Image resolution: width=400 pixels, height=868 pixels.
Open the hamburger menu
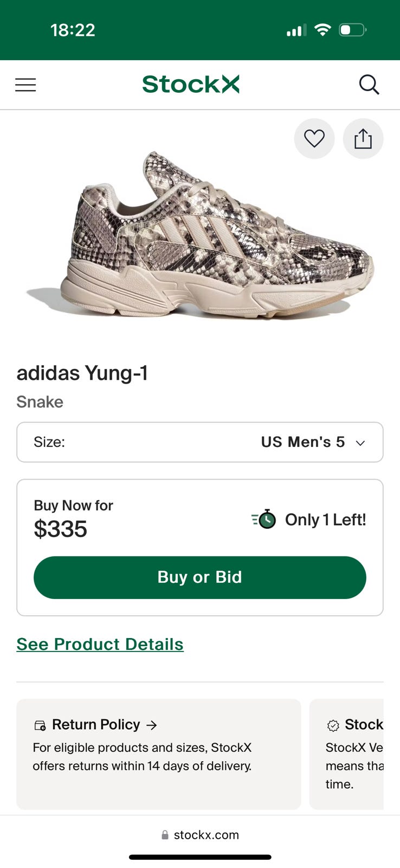tap(25, 85)
